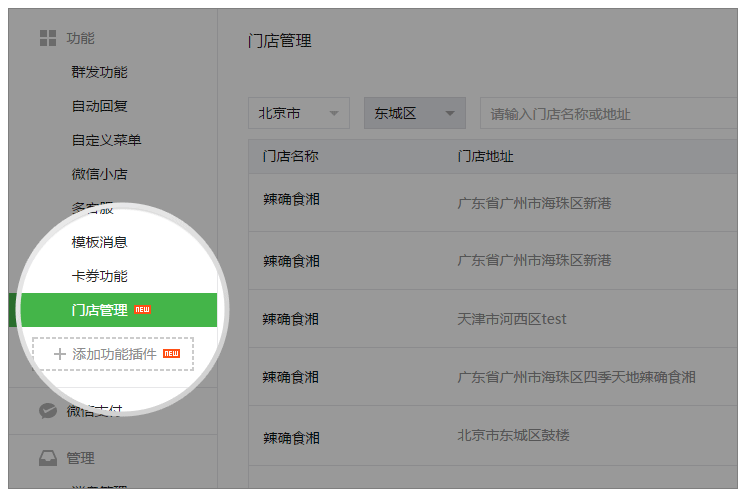Open 群发功能 in the sidebar
The image size is (750, 496).
[x=99, y=72]
